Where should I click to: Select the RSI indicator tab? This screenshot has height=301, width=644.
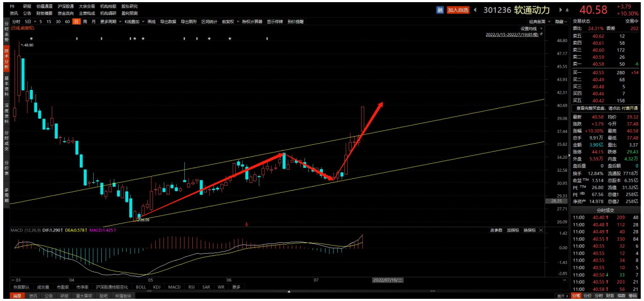click(191, 287)
